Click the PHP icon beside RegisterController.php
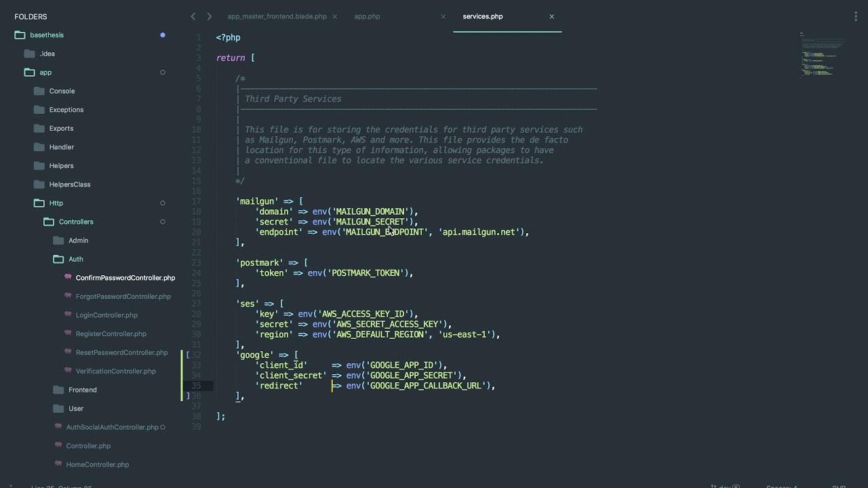Image resolution: width=868 pixels, height=488 pixels. point(68,333)
